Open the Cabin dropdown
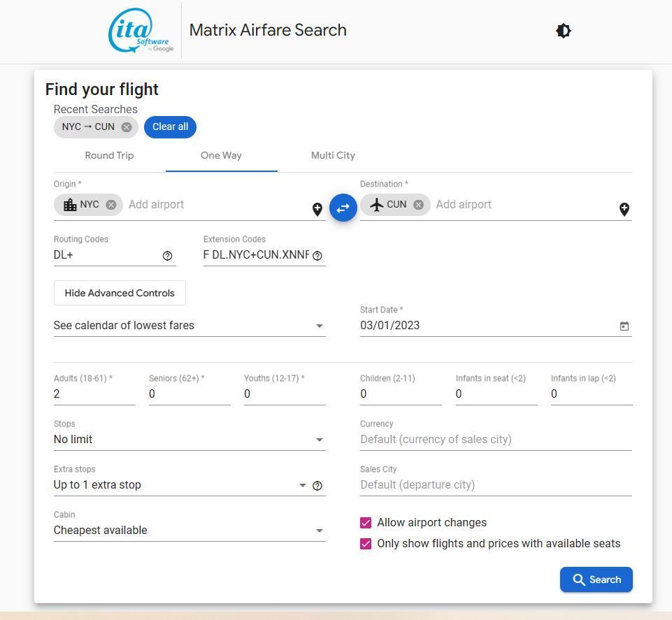Viewport: 672px width, 620px height. click(x=190, y=531)
